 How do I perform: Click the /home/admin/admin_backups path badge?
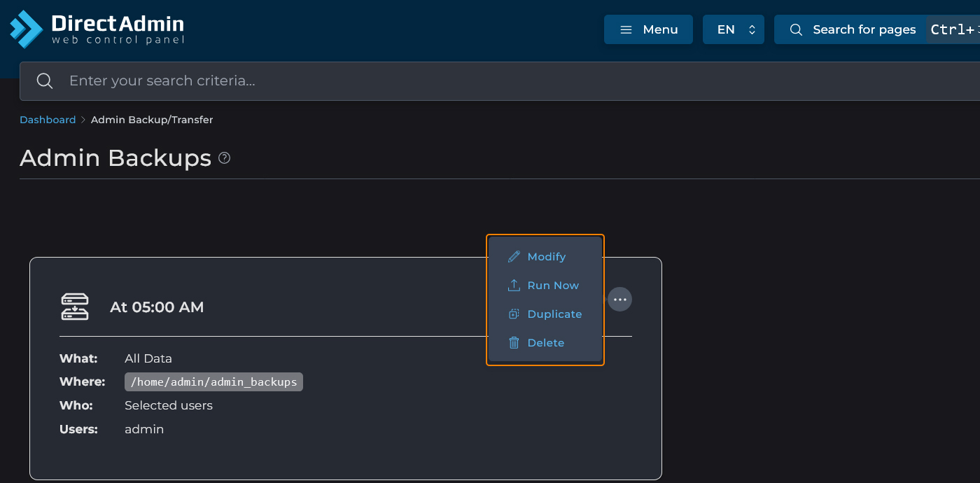tap(213, 381)
